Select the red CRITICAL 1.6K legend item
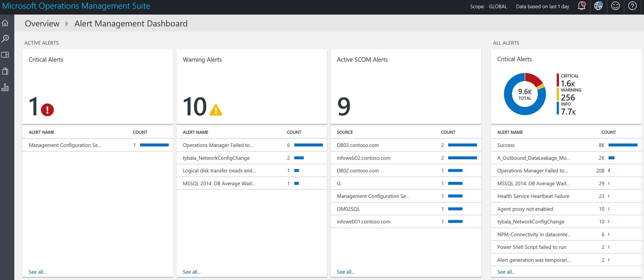 click(569, 80)
